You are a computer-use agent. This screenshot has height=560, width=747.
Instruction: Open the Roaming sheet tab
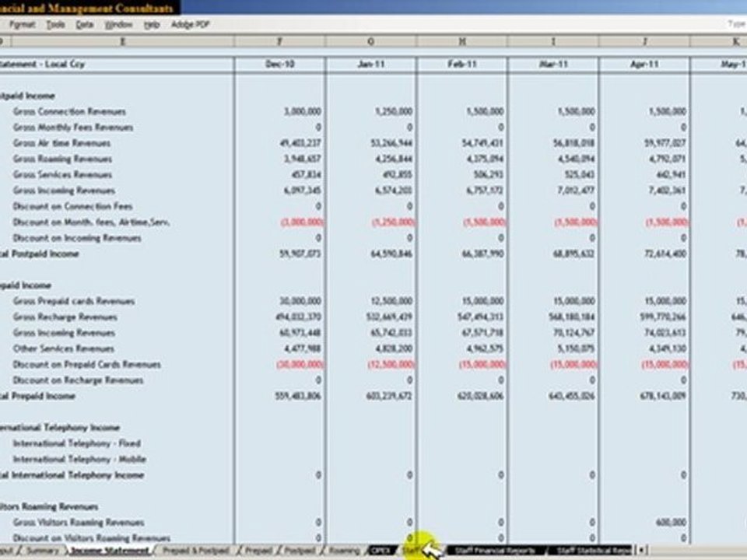click(345, 551)
